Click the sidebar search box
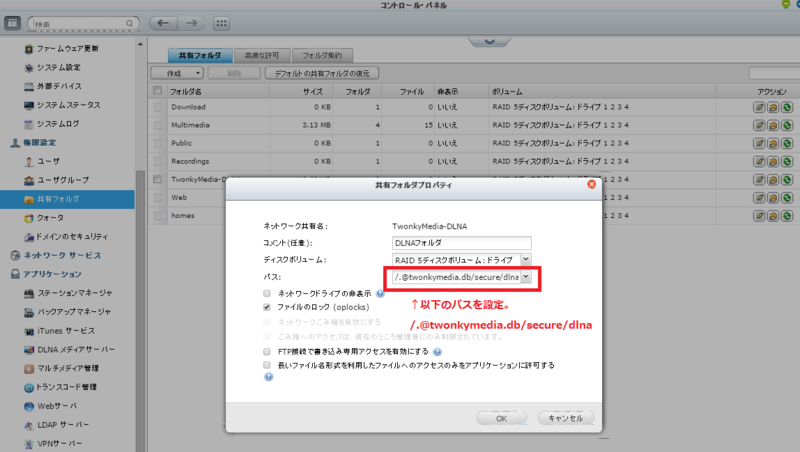 [83, 23]
